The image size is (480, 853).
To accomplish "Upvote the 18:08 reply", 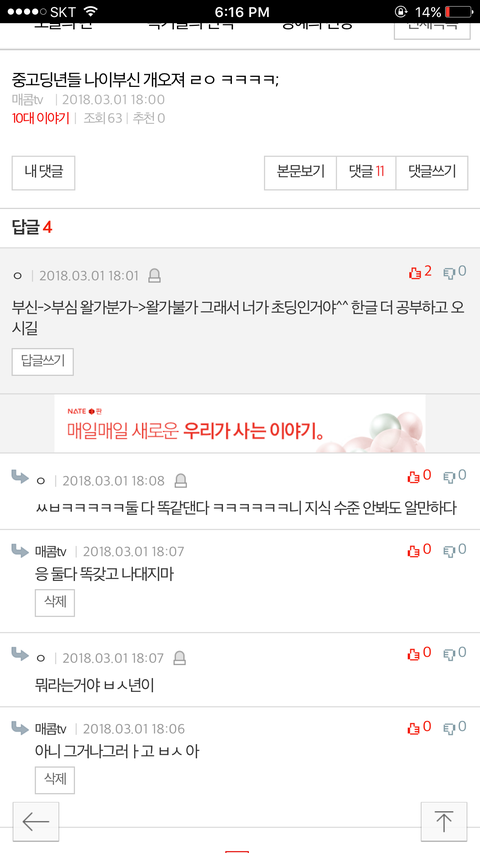I will (419, 477).
